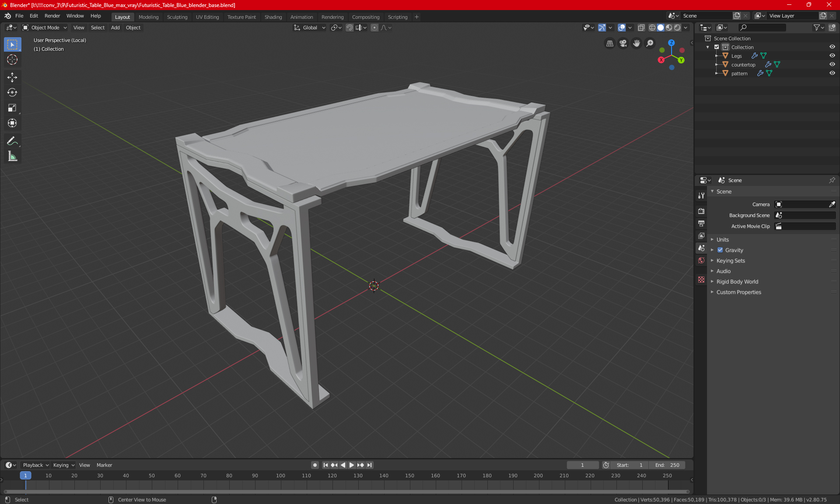Expand the Legs object tree
Image resolution: width=840 pixels, height=504 pixels.
tap(716, 56)
